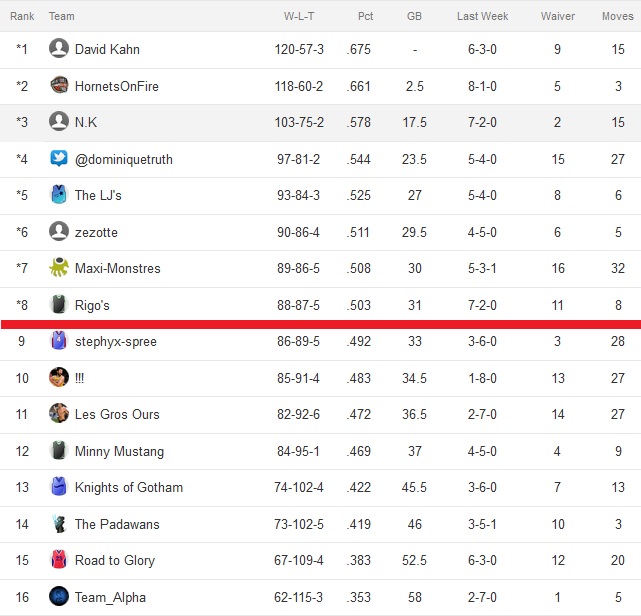This screenshot has width=641, height=616.
Task: Open stephyx-spree purple jersey icon
Action: [59, 340]
